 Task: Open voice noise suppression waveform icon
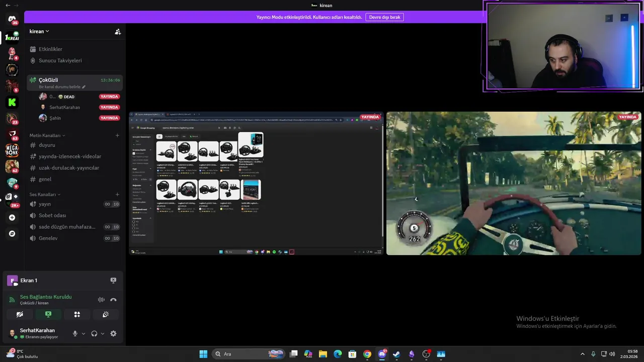101,300
